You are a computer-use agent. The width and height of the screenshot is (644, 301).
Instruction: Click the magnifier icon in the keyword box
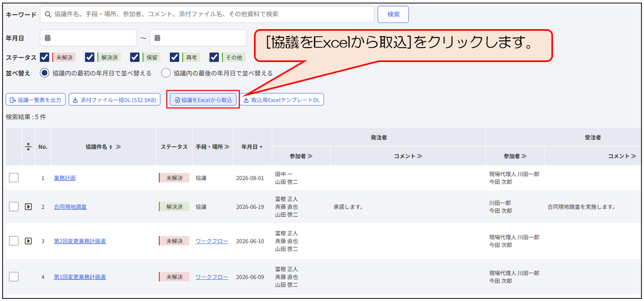pos(48,14)
